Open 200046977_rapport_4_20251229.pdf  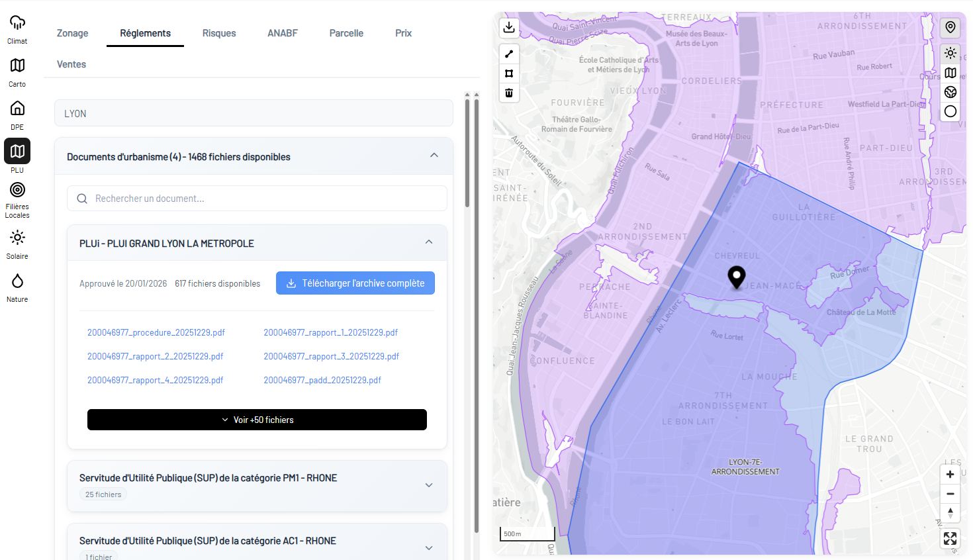(156, 380)
